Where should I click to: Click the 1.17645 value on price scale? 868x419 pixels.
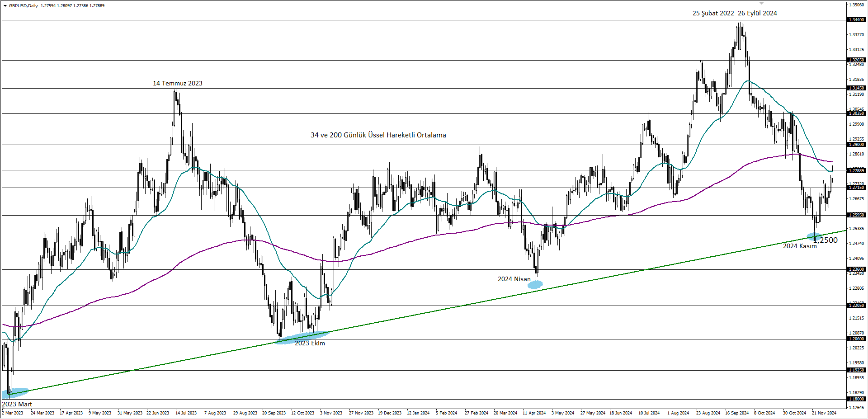point(856,408)
